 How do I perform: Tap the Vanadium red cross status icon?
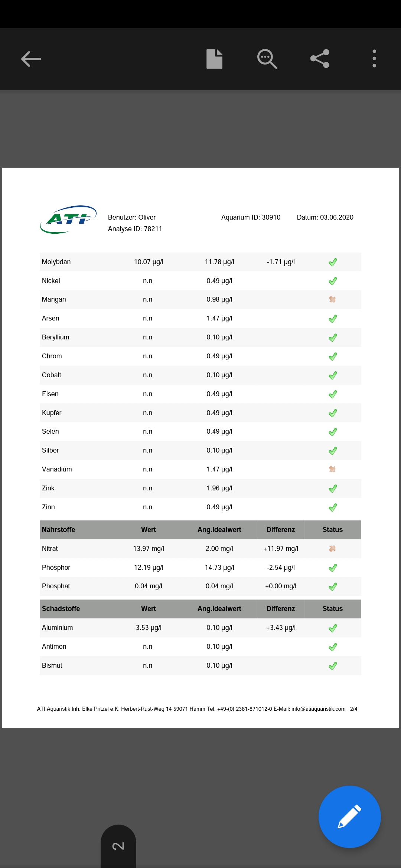(x=332, y=469)
